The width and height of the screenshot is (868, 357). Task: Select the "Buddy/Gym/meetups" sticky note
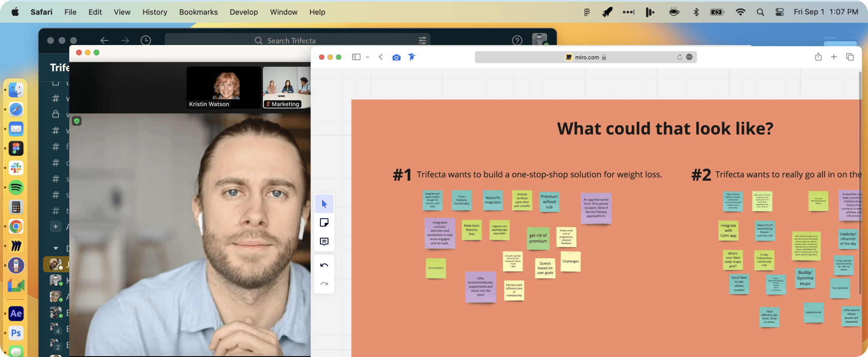[805, 278]
